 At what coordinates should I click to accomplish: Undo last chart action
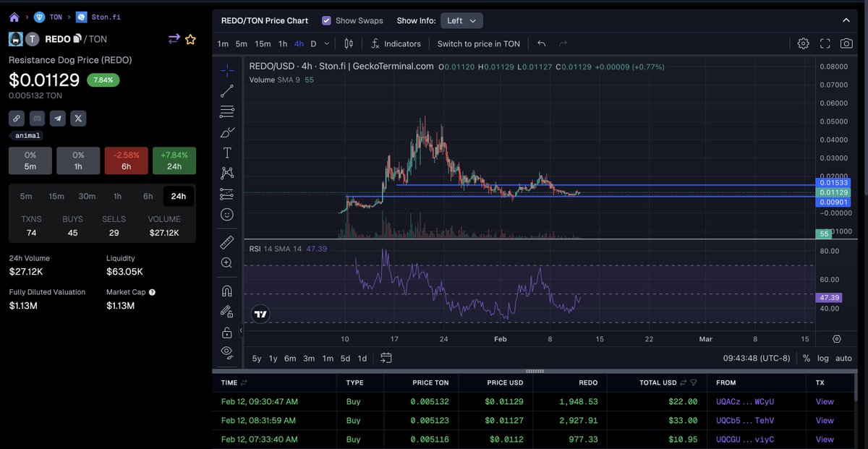pos(541,43)
